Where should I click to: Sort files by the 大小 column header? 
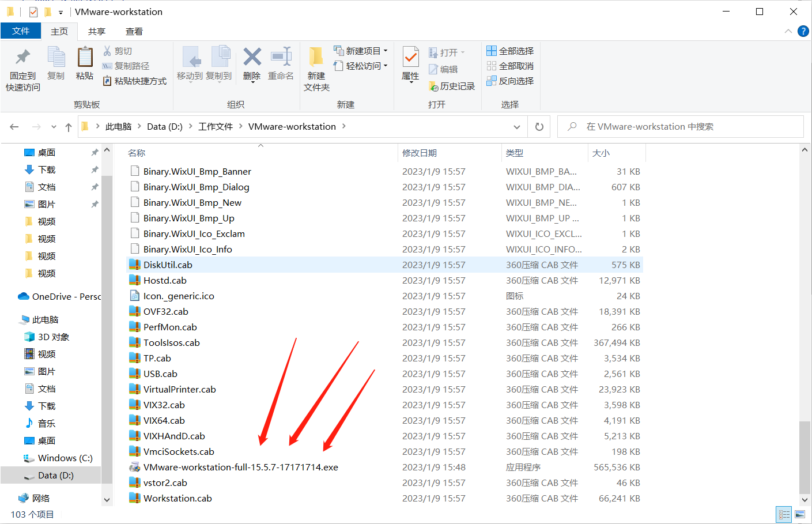(x=601, y=153)
